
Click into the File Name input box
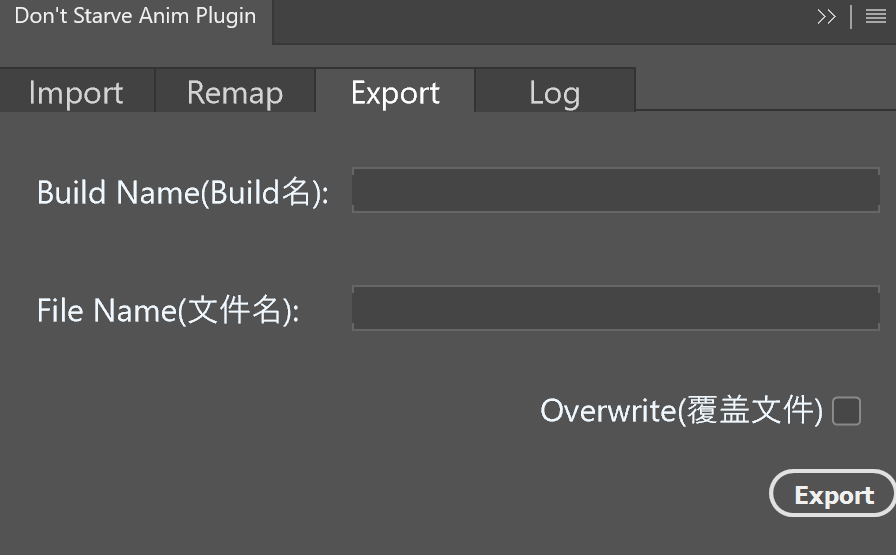[615, 308]
